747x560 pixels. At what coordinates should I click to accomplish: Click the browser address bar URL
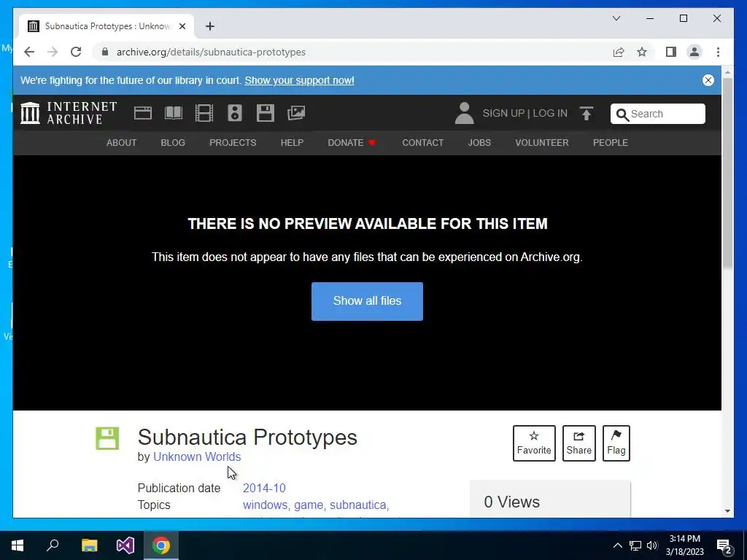click(211, 52)
